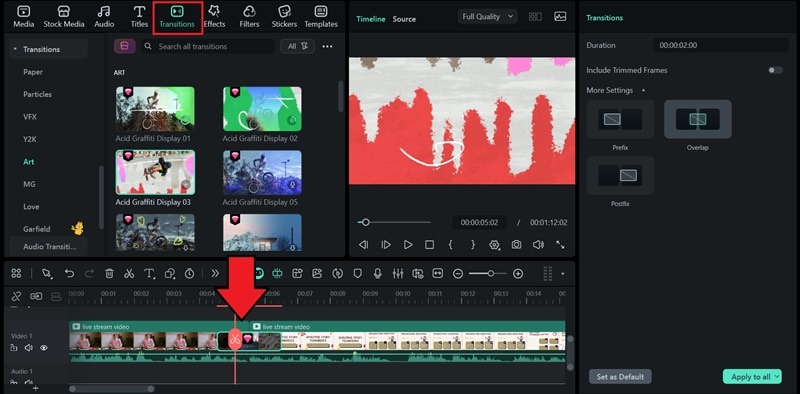Click the Set as Default button
The width and height of the screenshot is (800, 394).
click(x=620, y=377)
